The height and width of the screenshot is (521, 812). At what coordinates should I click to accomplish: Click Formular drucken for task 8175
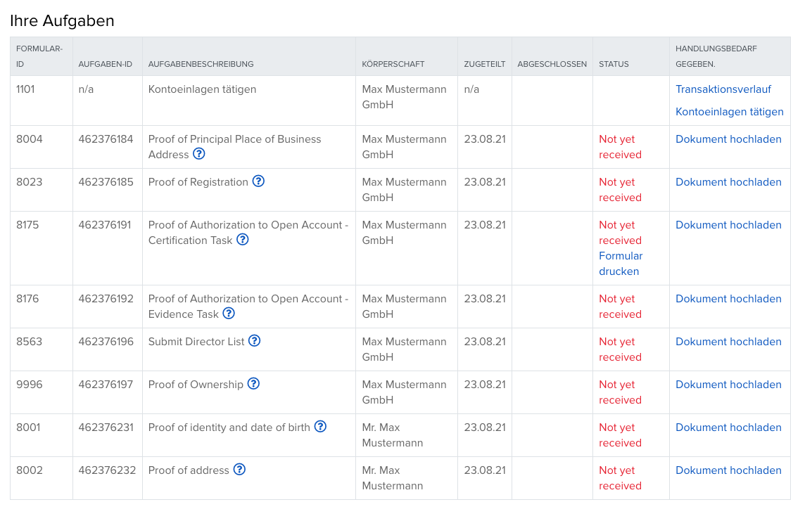pos(620,264)
